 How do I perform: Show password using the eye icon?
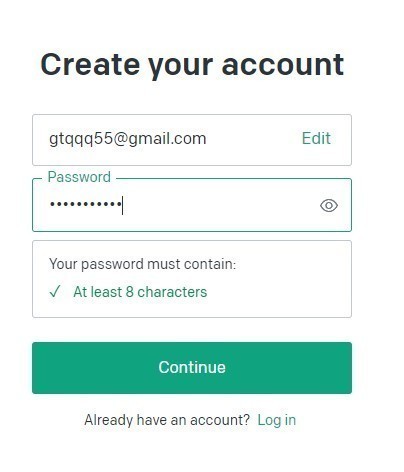[x=329, y=205]
